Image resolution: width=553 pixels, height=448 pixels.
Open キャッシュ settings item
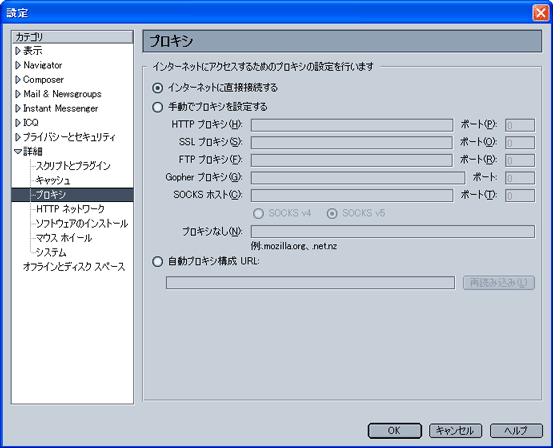pos(53,180)
